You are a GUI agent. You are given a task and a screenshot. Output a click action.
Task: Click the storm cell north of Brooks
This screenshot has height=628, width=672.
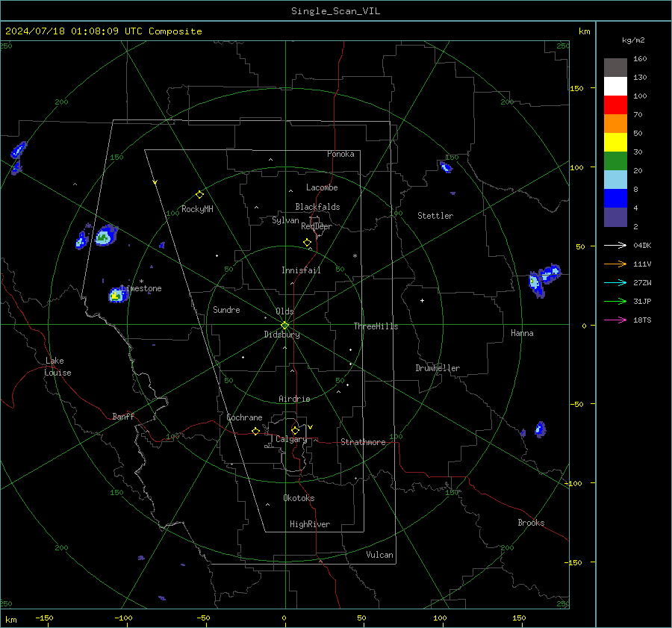pos(540,429)
